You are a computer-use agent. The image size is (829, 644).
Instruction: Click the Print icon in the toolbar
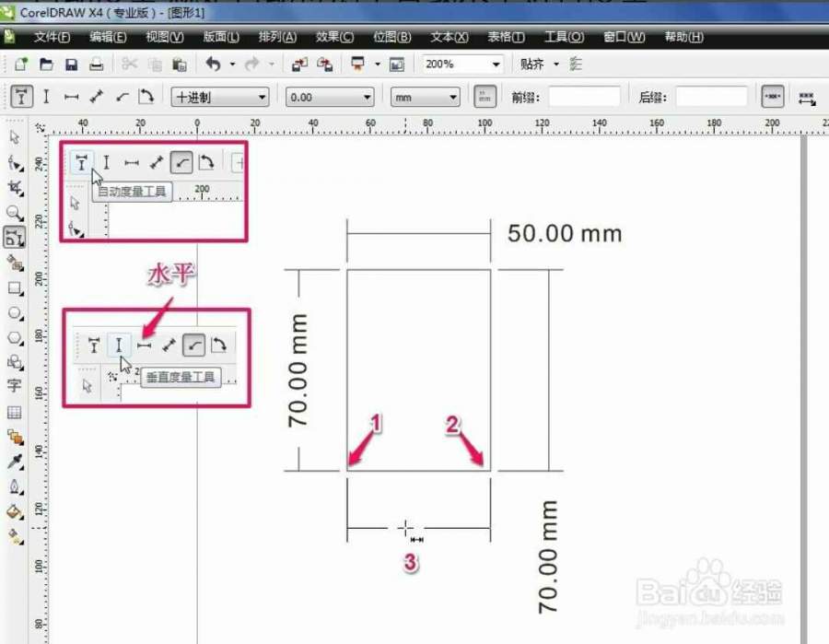[96, 64]
